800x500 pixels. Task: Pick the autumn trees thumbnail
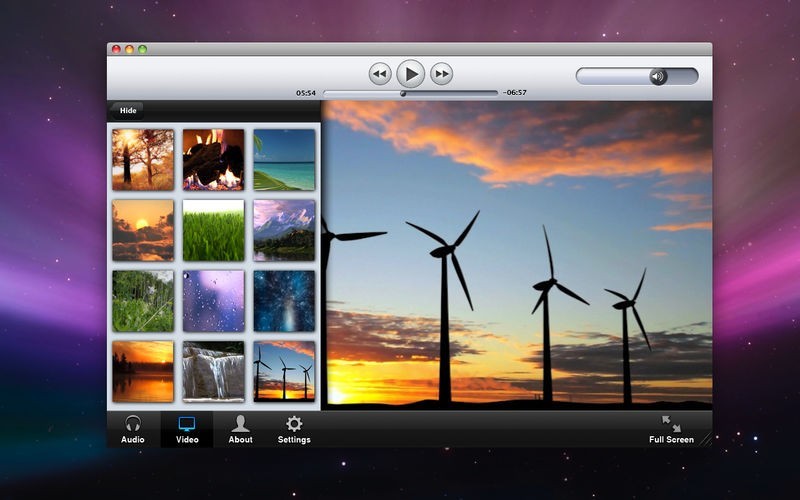(x=143, y=160)
